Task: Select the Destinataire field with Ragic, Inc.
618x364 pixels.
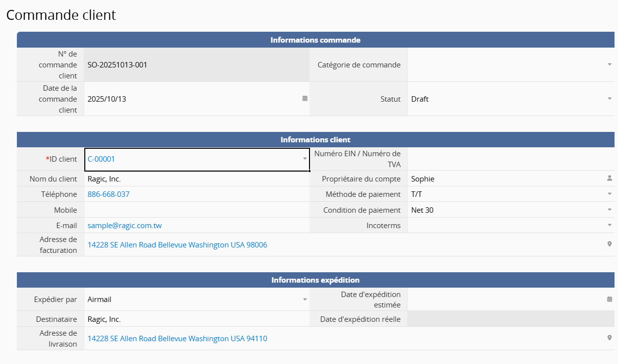Action: [x=196, y=319]
